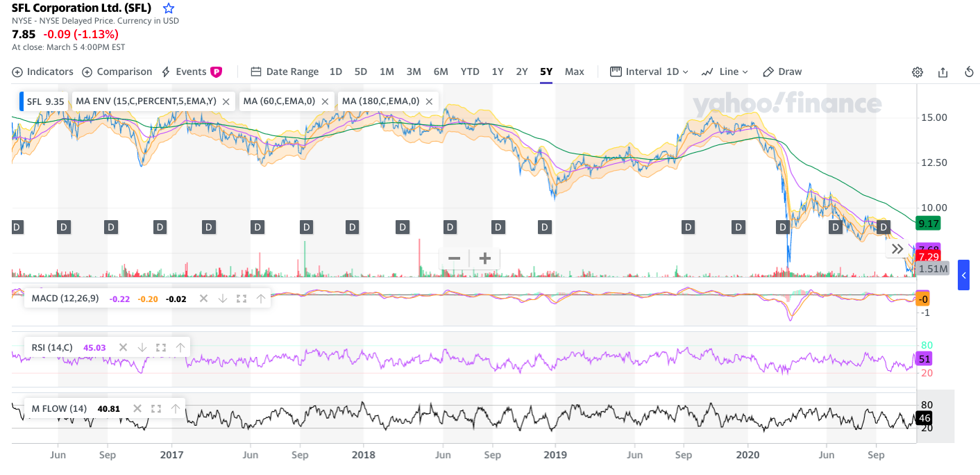Expand the Interval 1D dropdown

pos(649,72)
